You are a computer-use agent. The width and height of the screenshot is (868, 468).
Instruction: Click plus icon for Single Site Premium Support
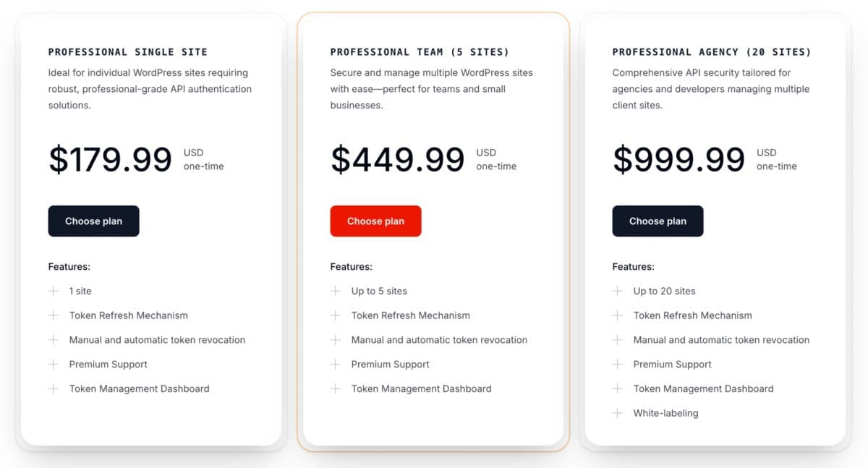(x=53, y=364)
